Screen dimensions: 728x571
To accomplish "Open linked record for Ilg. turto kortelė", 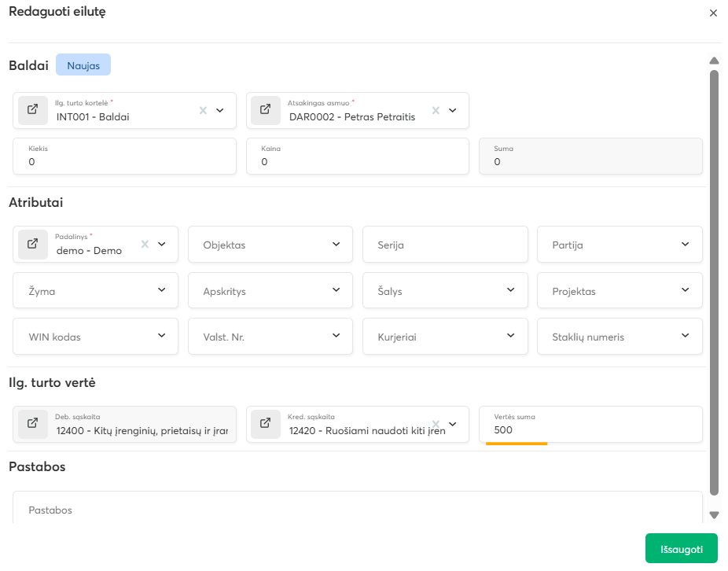I will pos(33,110).
